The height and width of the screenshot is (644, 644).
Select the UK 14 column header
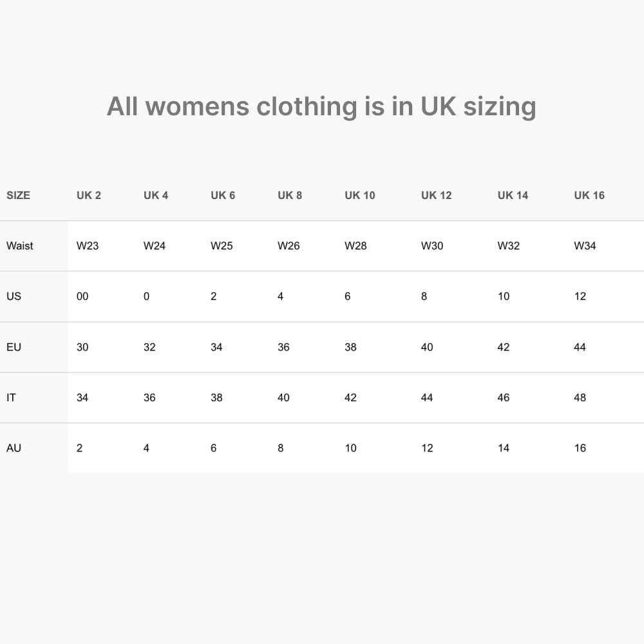[x=513, y=195]
